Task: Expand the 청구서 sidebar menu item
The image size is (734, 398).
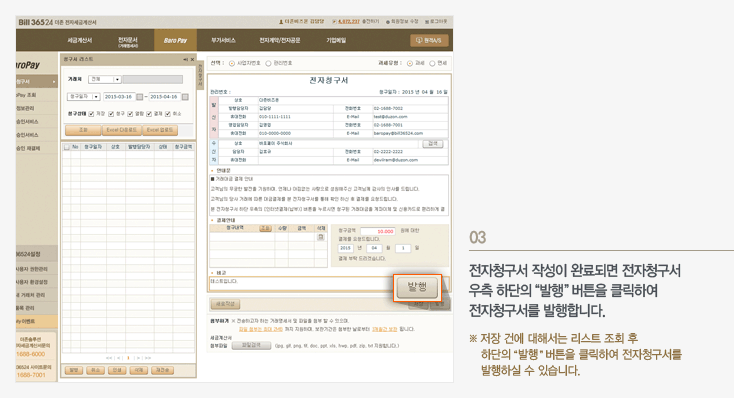Action: click(x=36, y=81)
